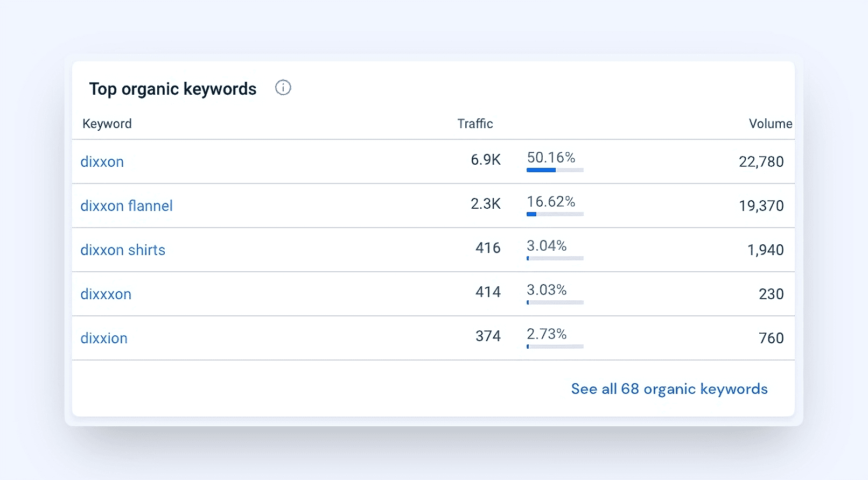The image size is (868, 480).
Task: Click the 3.03% percentage text
Action: pyautogui.click(x=547, y=290)
